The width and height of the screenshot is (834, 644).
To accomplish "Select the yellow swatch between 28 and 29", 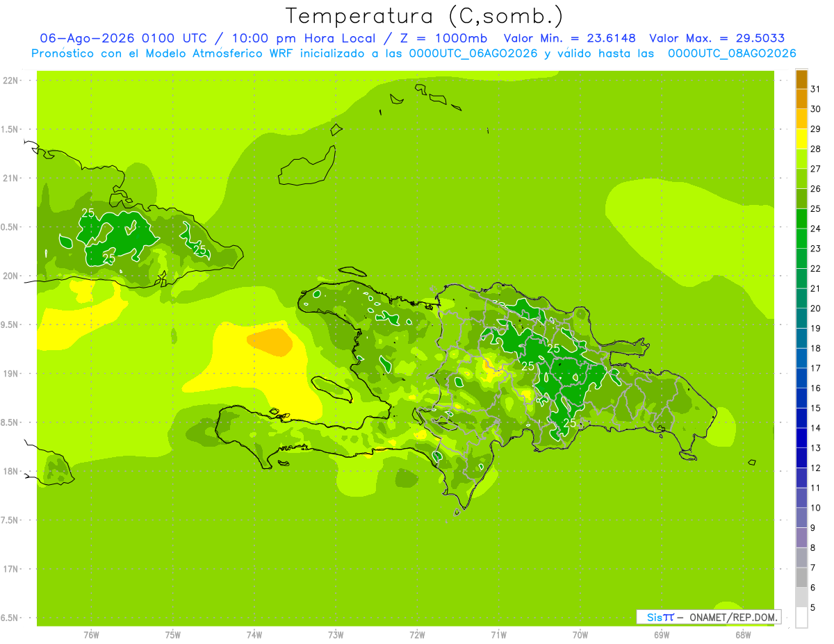I will pos(801,139).
